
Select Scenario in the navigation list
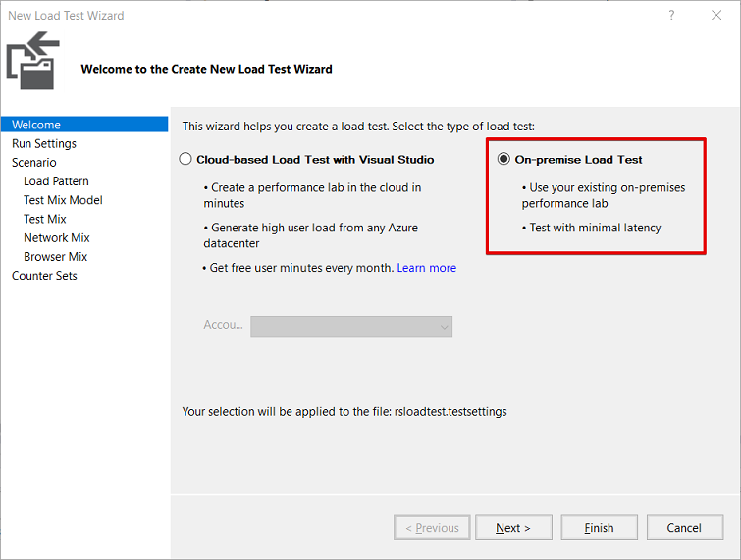[34, 163]
